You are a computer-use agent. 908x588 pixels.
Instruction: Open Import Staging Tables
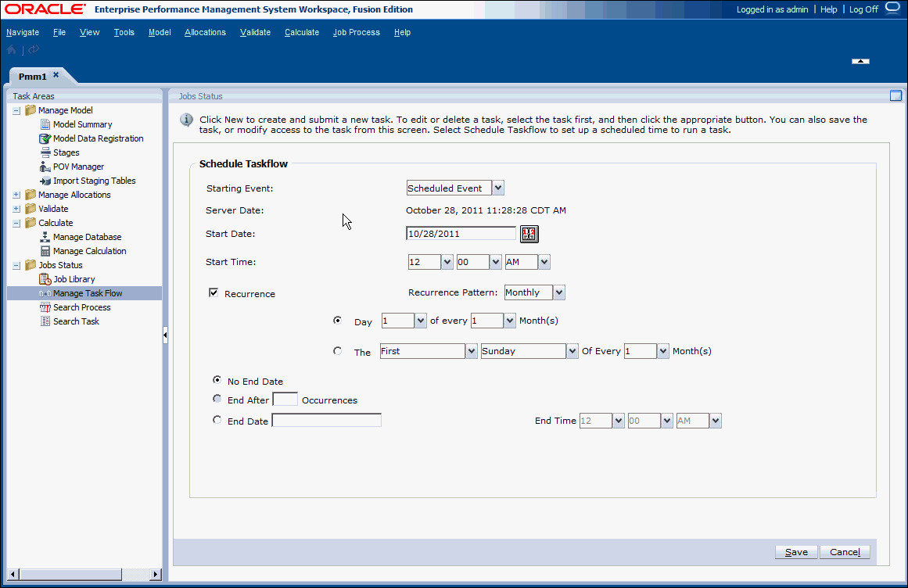tap(93, 180)
